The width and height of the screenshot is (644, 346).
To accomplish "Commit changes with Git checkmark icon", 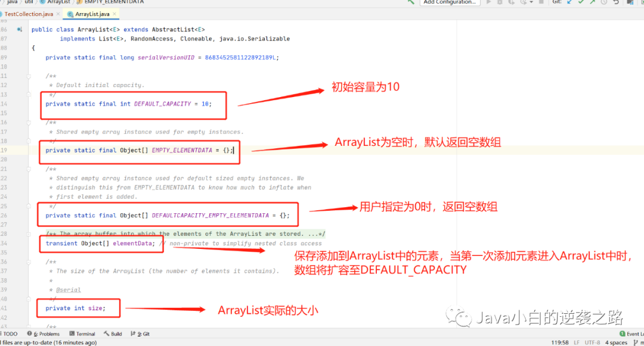I will (581, 2).
